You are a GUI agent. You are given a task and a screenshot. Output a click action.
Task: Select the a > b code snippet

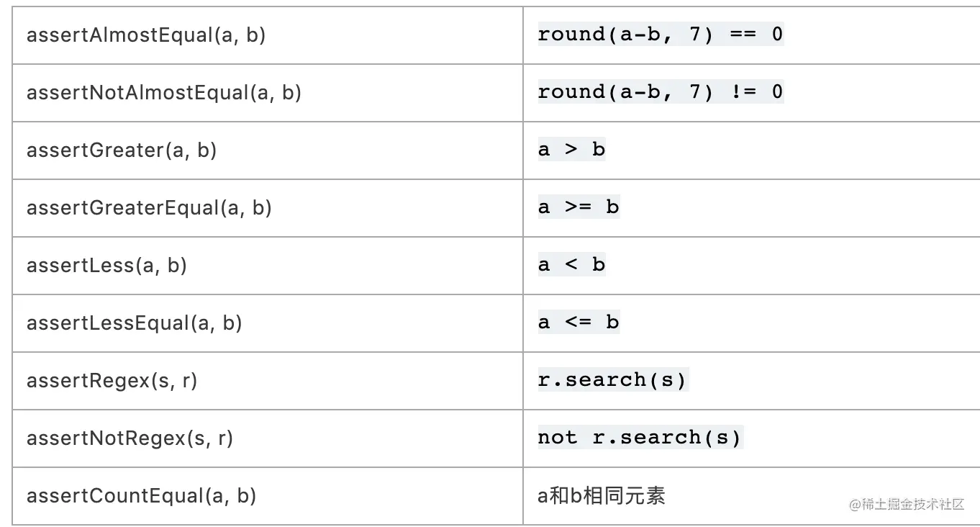coord(571,150)
